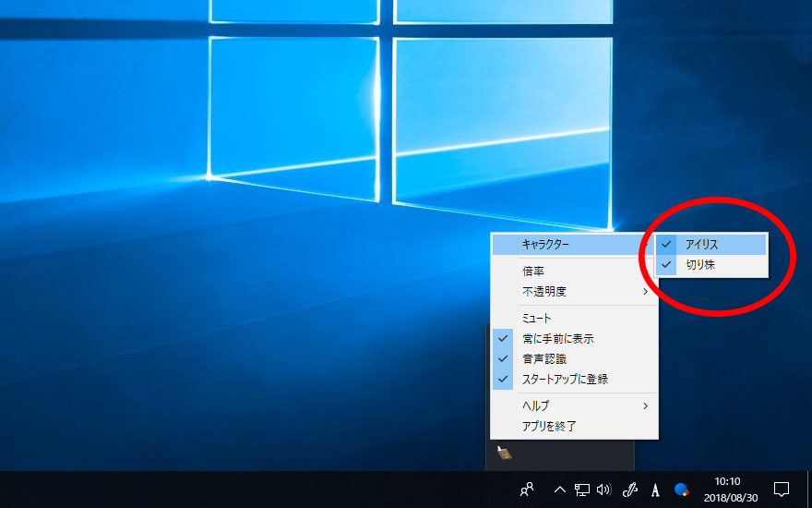Screen dimensions: 812x508
Task: Click the Show desktop strip at taskbar end
Action: [809, 490]
